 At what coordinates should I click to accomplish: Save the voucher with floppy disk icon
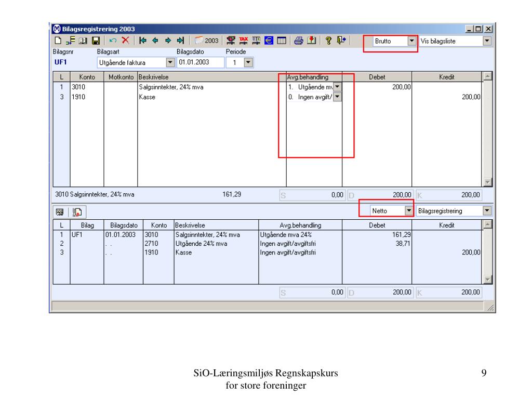[x=96, y=41]
